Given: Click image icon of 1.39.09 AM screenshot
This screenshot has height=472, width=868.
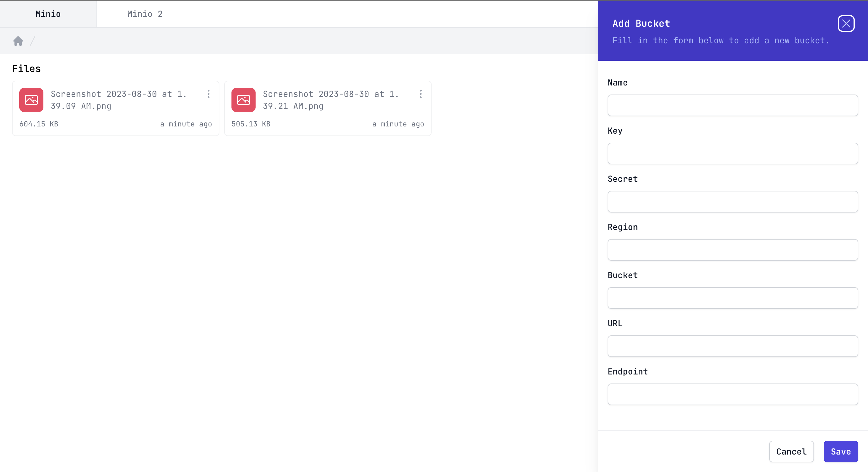Looking at the screenshot, I should (x=31, y=100).
